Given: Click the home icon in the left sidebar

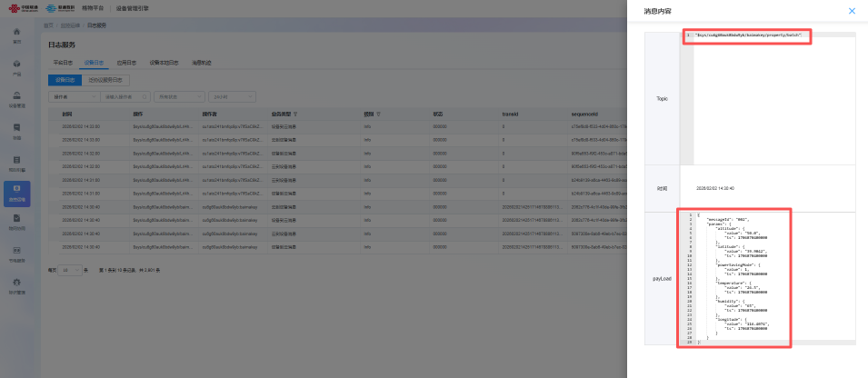Looking at the screenshot, I should click(16, 34).
